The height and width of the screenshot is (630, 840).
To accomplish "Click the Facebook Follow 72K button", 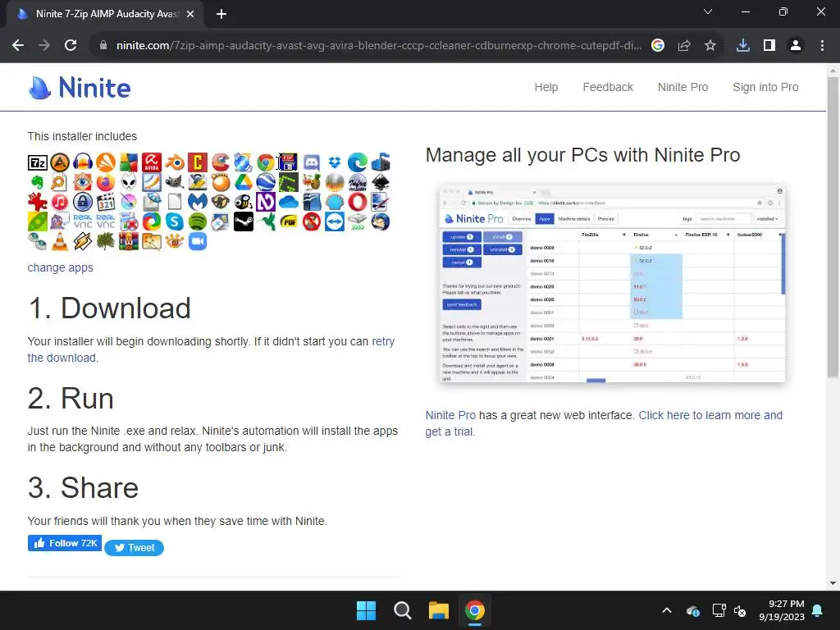I will point(64,543).
